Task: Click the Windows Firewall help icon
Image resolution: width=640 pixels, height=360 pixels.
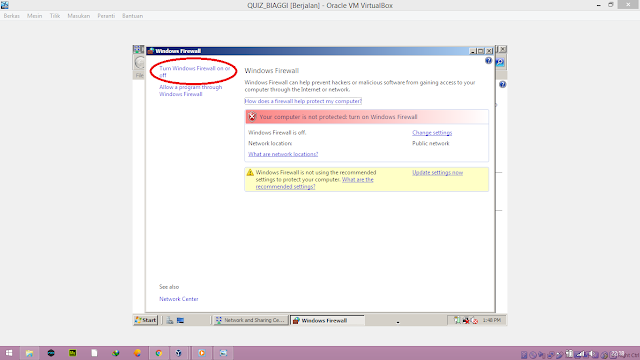Action: click(488, 60)
